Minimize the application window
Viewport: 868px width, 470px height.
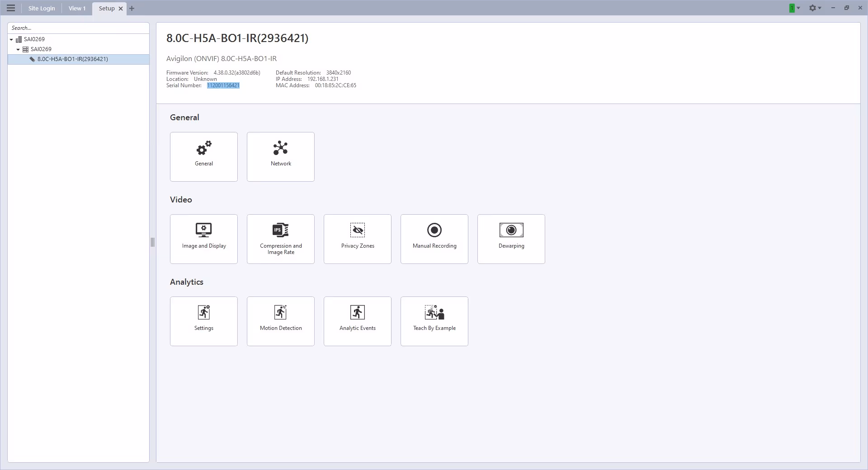click(x=833, y=8)
